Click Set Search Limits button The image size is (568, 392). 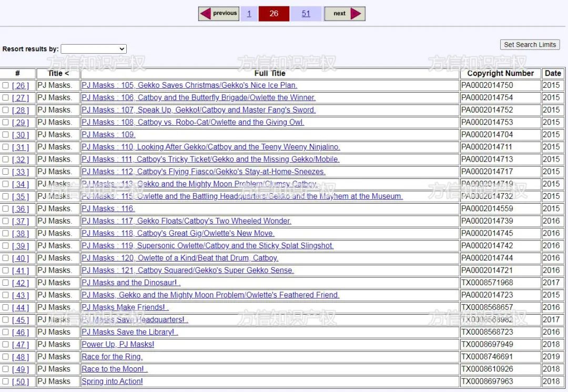(530, 45)
